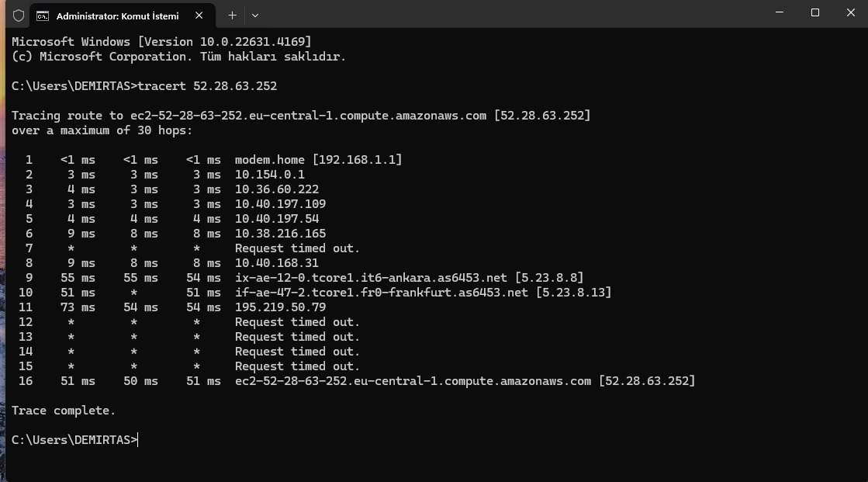This screenshot has width=868, height=482.
Task: Close the Administrator: Komut İstemi tab
Action: pyautogui.click(x=199, y=16)
